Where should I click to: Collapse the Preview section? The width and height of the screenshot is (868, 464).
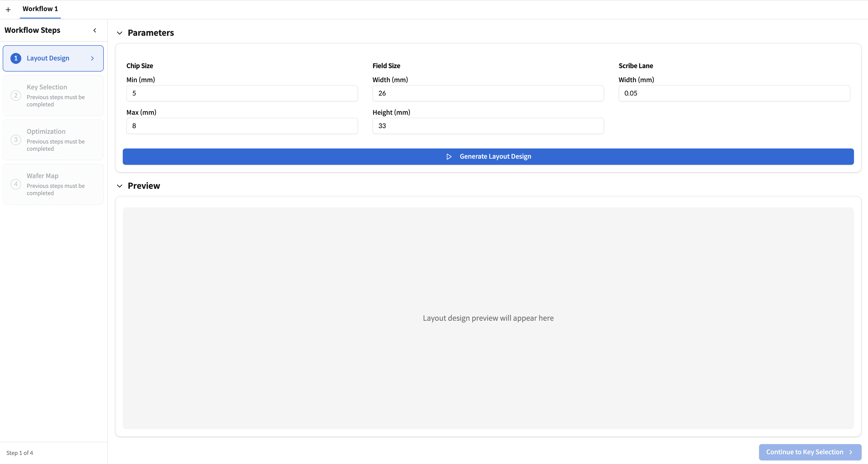point(120,186)
